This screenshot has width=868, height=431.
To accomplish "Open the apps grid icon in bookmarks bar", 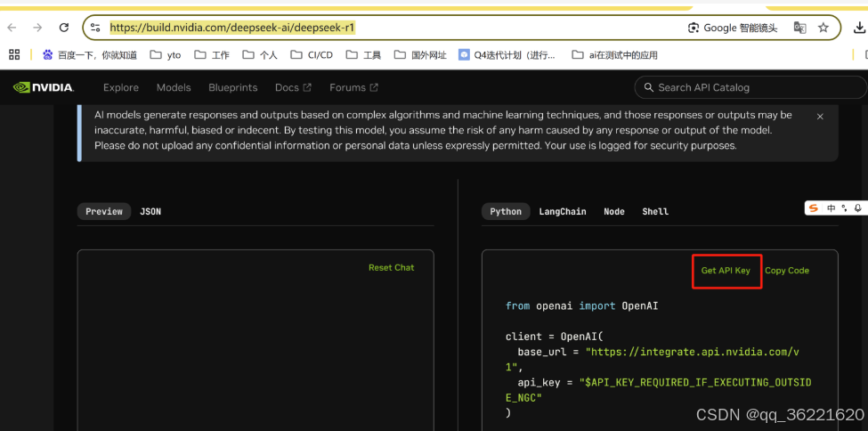I will pos(14,54).
